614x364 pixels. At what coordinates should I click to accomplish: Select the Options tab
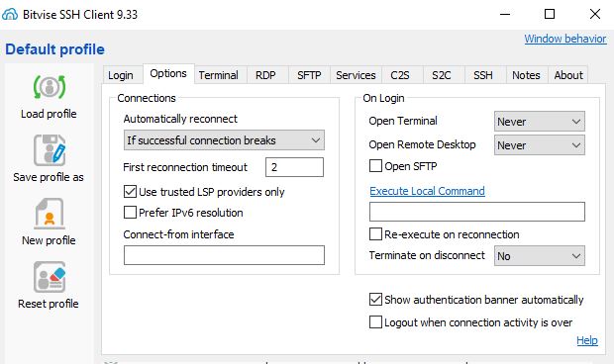pyautogui.click(x=168, y=73)
